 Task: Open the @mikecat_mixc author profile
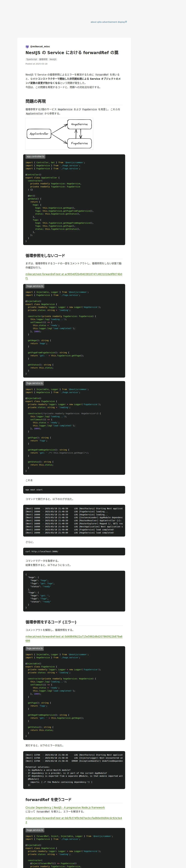click(40, 46)
